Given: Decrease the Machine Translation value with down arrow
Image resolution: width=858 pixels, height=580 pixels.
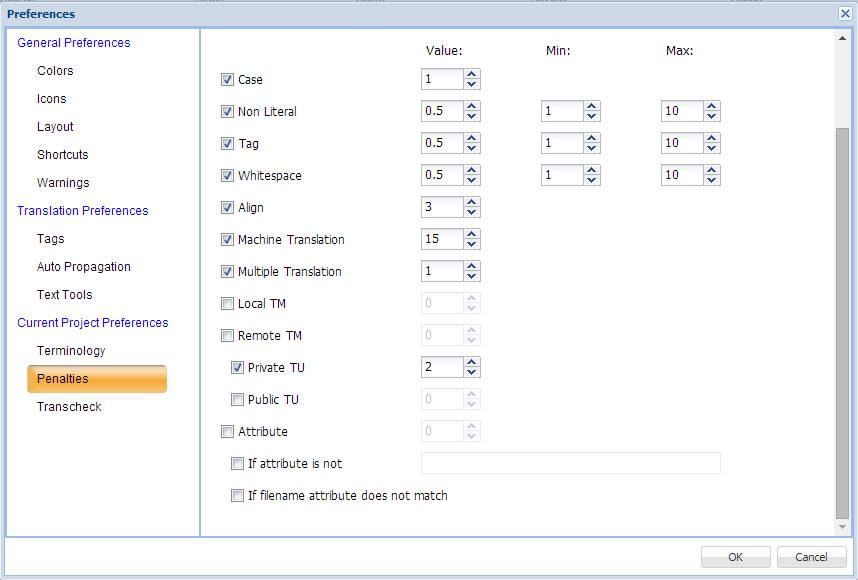Looking at the screenshot, I should [471, 245].
